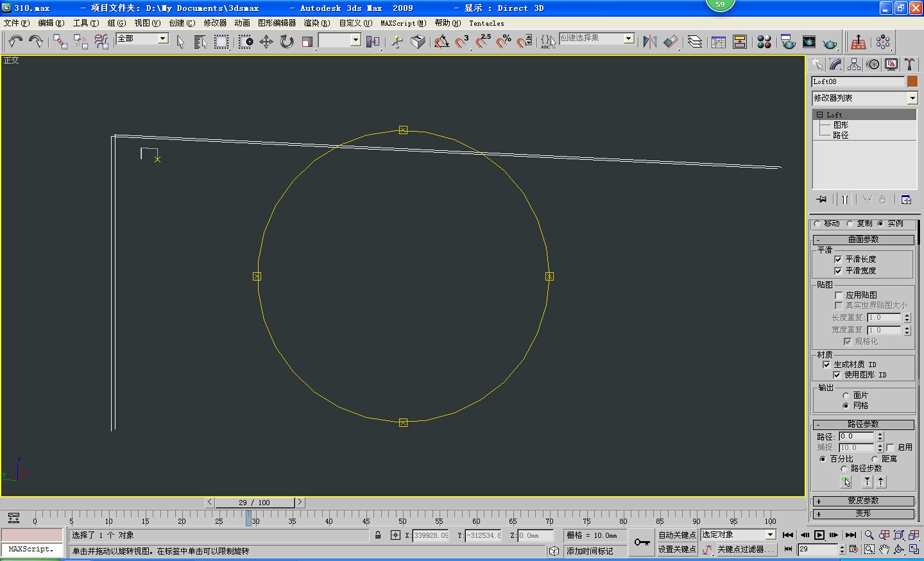
Task: Enable the 启用 snap checkbox
Action: [x=890, y=447]
